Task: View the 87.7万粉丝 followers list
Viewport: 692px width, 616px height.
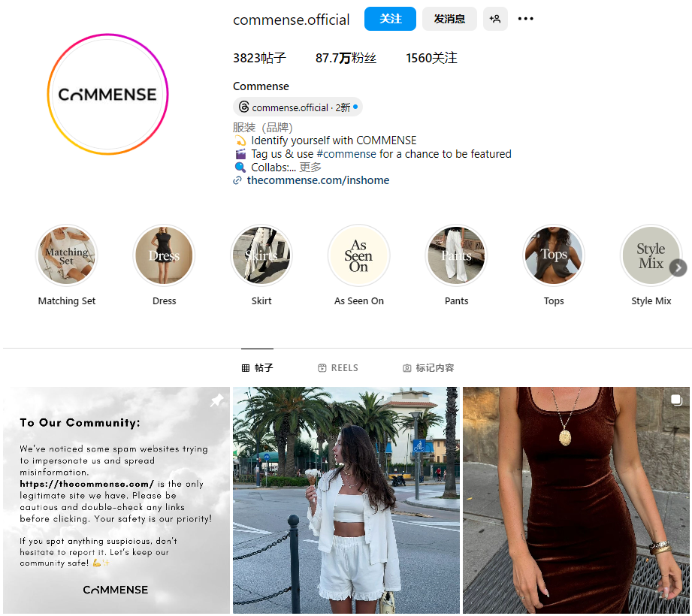Action: click(x=346, y=58)
